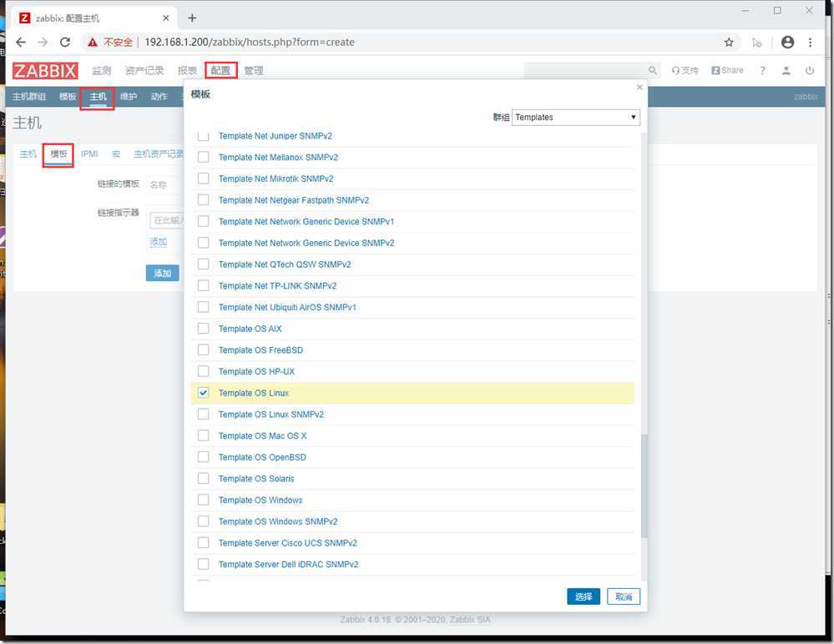Reload the page with refresh icon
834x644 pixels.
tap(65, 42)
